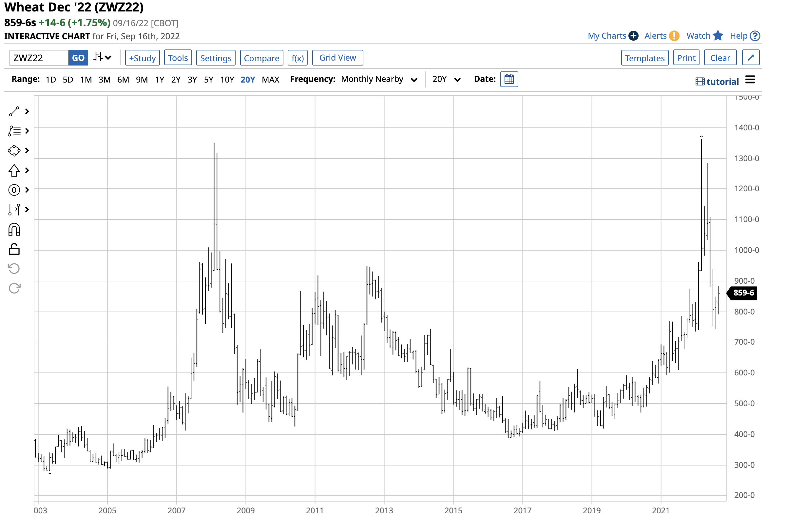The image size is (787, 532).
Task: Select the up arrow shape tool
Action: (14, 171)
